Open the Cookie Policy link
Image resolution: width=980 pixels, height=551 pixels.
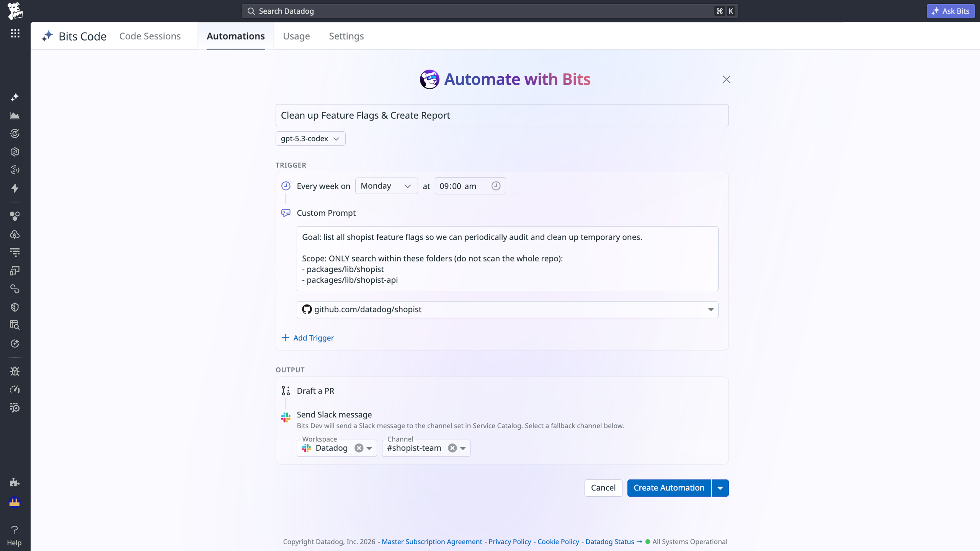(x=558, y=542)
